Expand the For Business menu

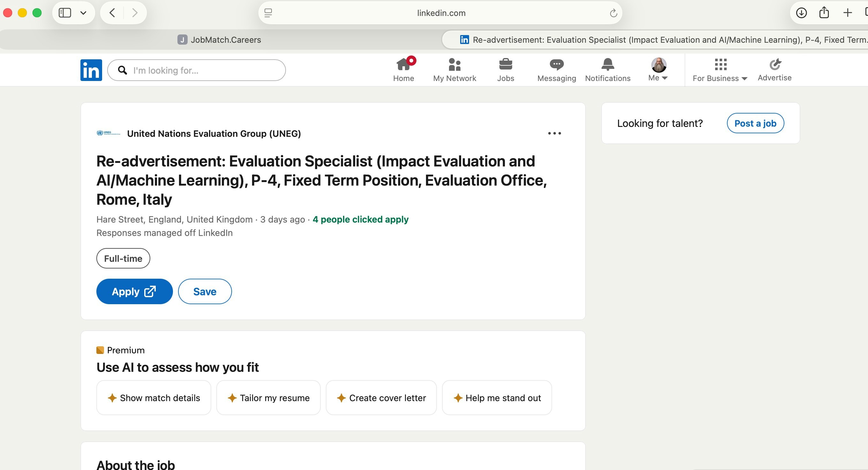pyautogui.click(x=720, y=70)
